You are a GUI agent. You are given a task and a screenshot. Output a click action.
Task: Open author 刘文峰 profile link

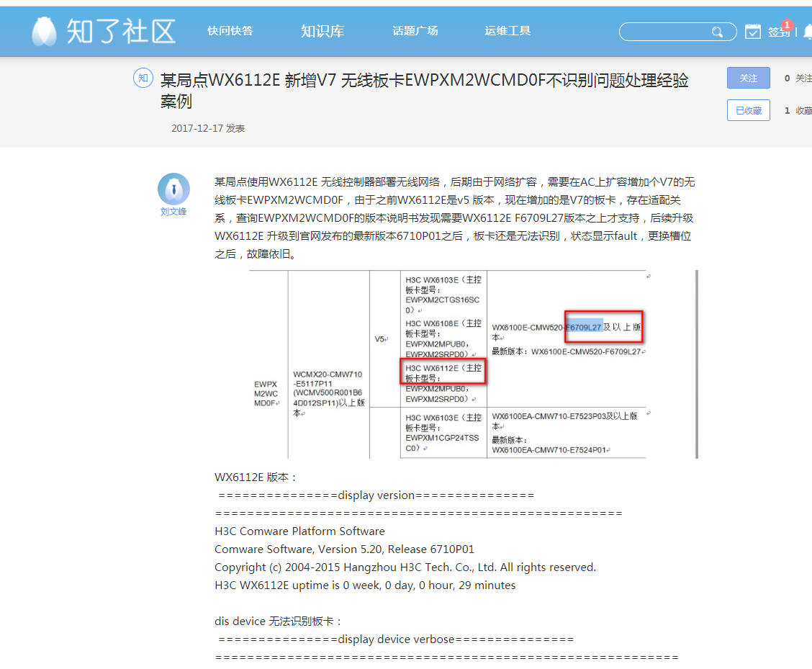click(x=173, y=212)
